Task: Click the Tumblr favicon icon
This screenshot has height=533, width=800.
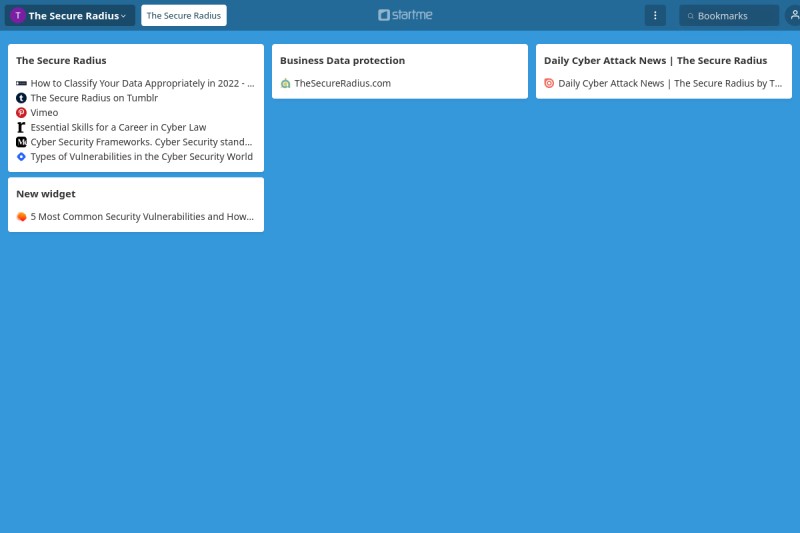Action: click(x=21, y=98)
